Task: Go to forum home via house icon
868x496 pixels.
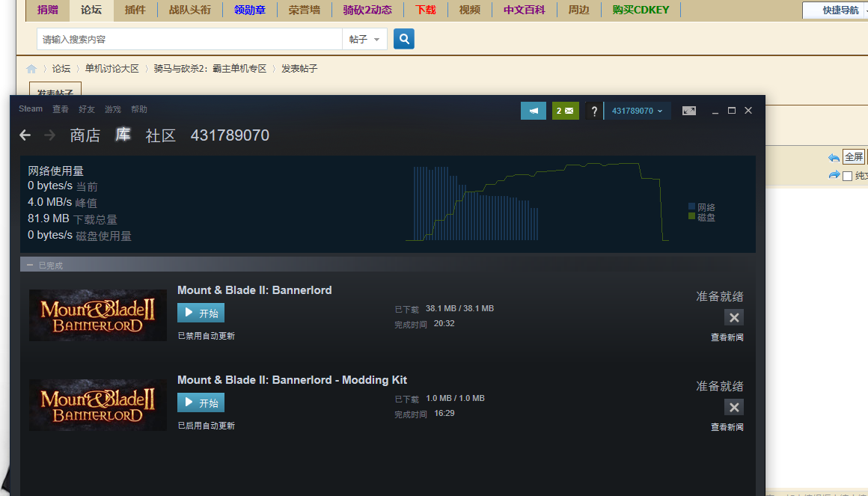Action: point(31,69)
